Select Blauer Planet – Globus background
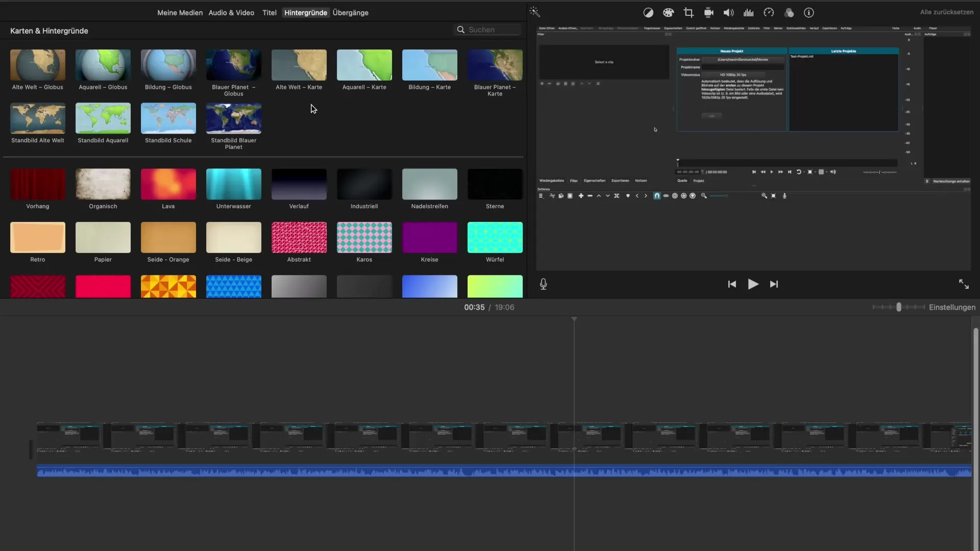980x551 pixels. tap(234, 65)
